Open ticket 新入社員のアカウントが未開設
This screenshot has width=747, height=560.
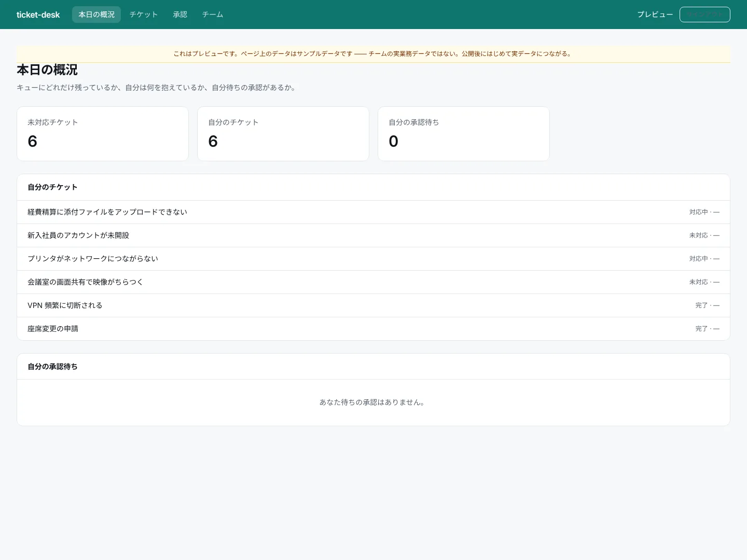pos(374,235)
